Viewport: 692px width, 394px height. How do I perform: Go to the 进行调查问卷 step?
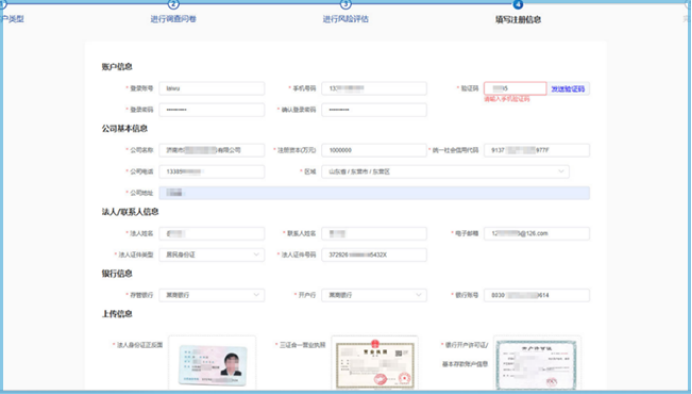coord(173,19)
